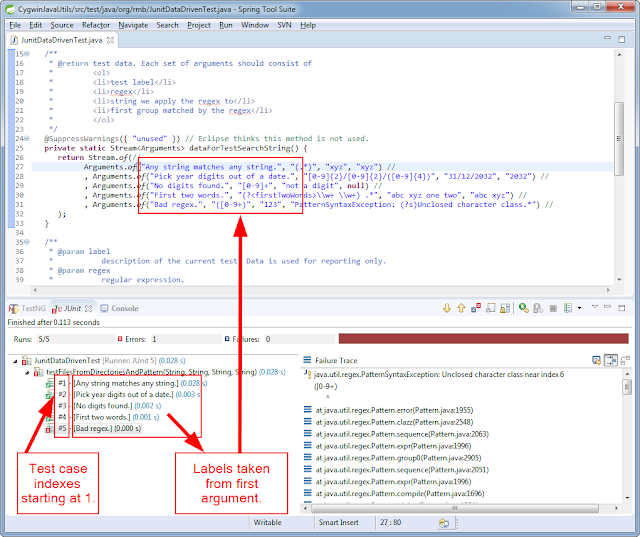Click the status bar icon right of '27 : 80'
Viewport: 640px width, 537px height.
pyautogui.click(x=444, y=523)
